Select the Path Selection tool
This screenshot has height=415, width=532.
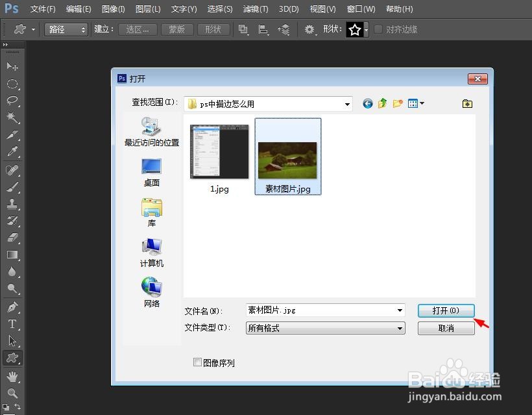(12, 340)
